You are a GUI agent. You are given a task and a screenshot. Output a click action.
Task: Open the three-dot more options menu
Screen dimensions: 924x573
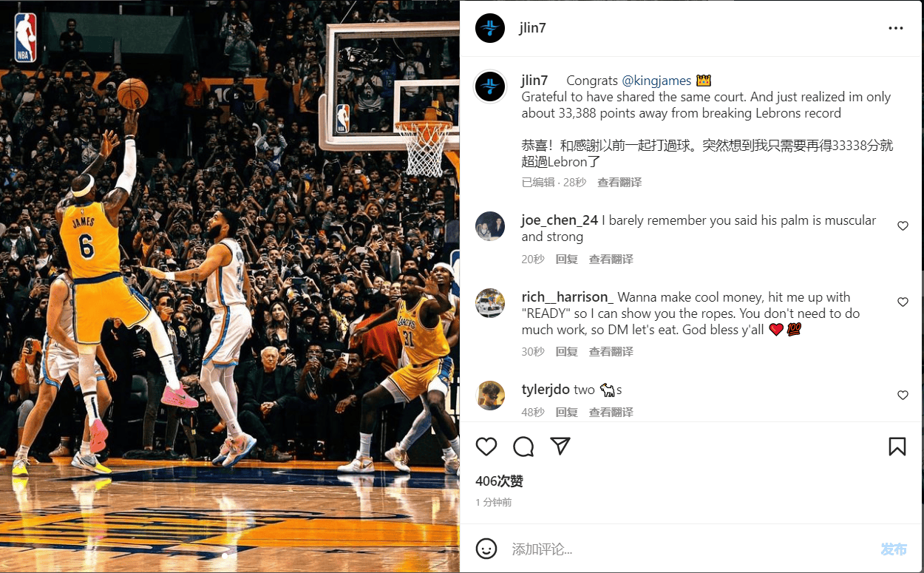point(896,28)
